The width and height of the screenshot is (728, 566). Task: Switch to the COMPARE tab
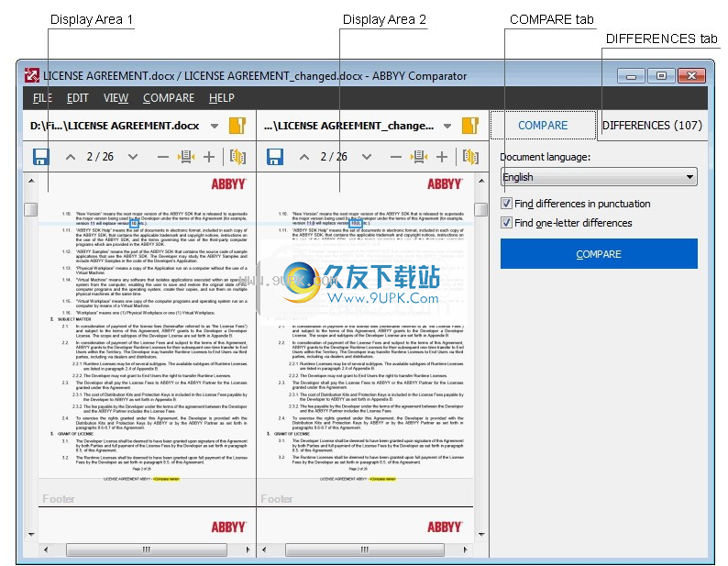click(543, 126)
